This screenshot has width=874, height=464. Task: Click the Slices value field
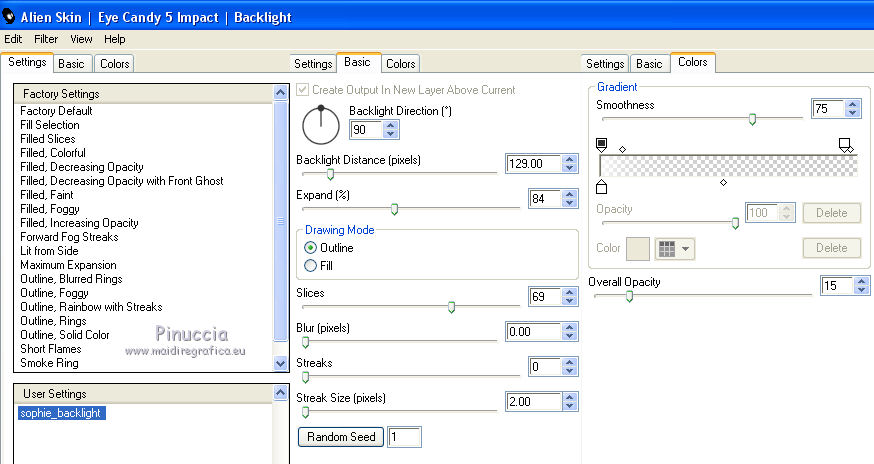(x=544, y=296)
